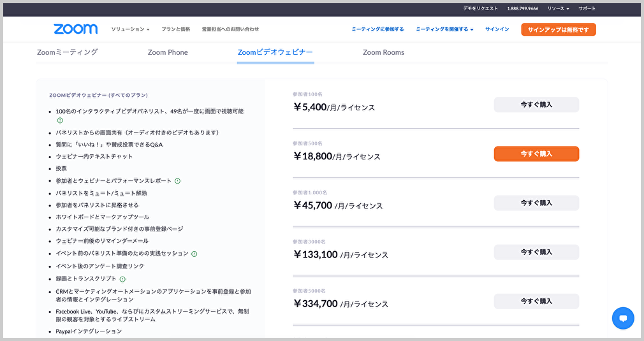Click the 参加者100名 label
The width and height of the screenshot is (644, 341).
pos(307,94)
